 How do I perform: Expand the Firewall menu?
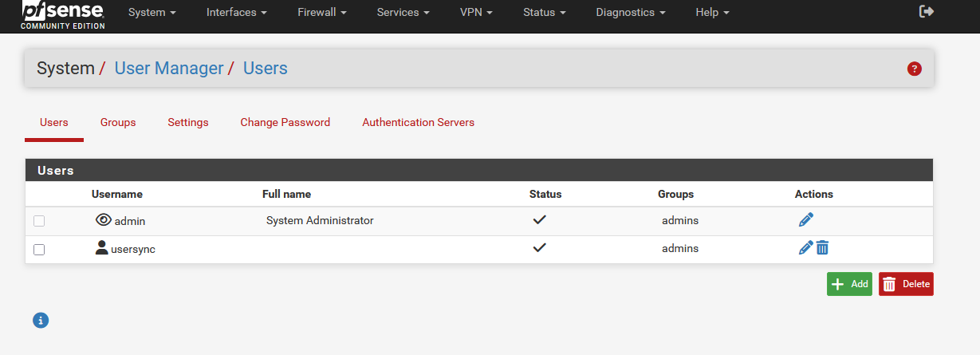tap(322, 13)
